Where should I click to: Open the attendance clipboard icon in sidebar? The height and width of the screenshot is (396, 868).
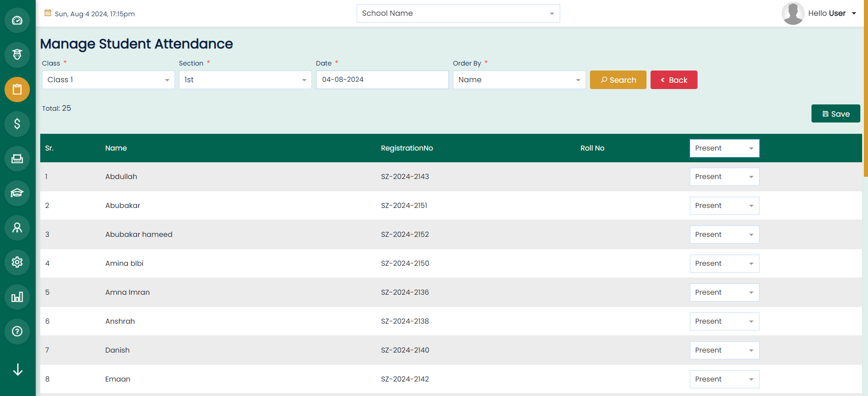(17, 90)
